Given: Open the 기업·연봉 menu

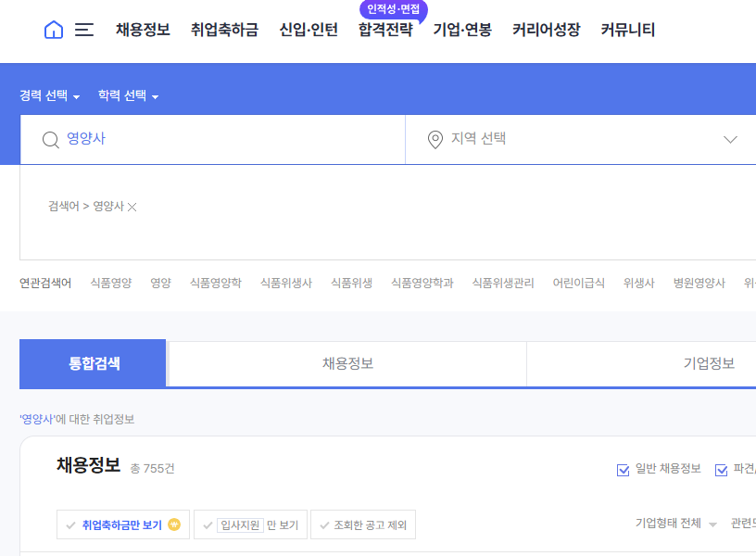Looking at the screenshot, I should [462, 30].
